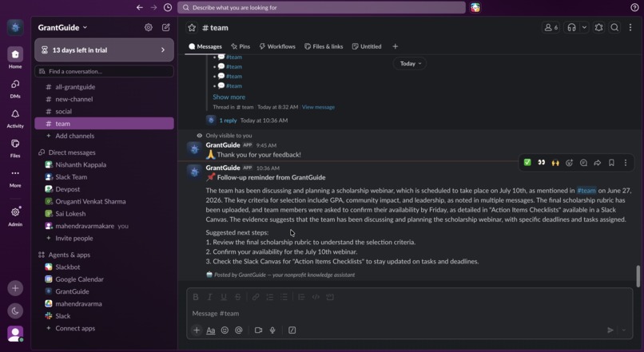Open the 1 reply thread

pos(228,121)
